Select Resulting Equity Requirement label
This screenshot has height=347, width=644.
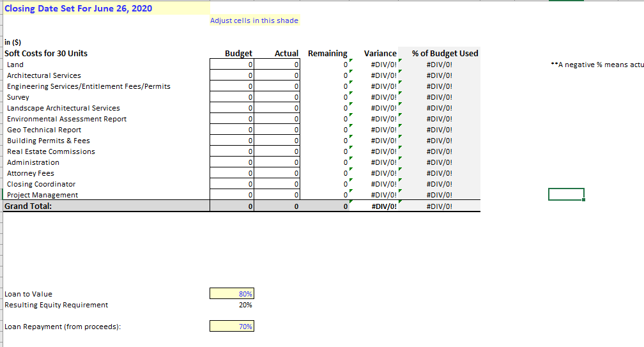click(56, 305)
